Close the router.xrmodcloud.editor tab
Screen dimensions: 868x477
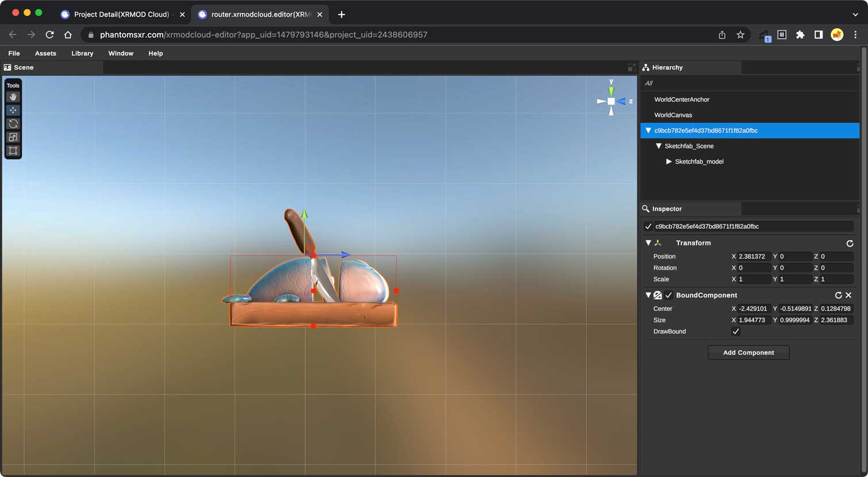point(320,14)
